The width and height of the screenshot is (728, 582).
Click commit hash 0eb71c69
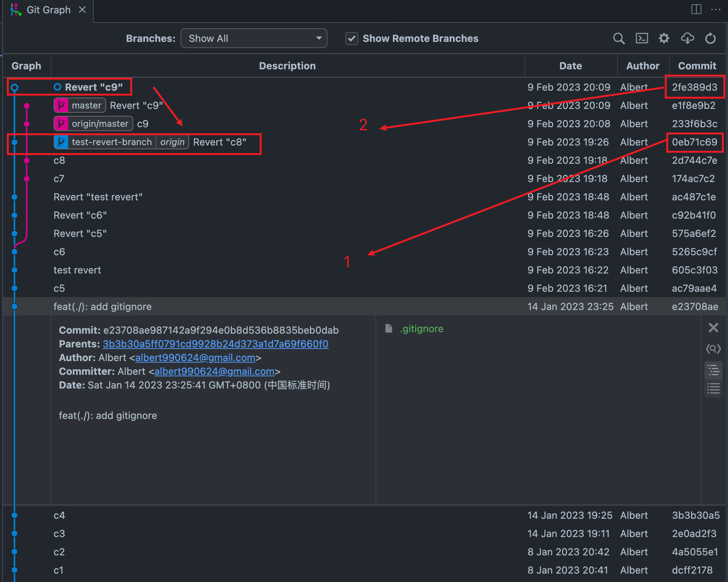[694, 142]
